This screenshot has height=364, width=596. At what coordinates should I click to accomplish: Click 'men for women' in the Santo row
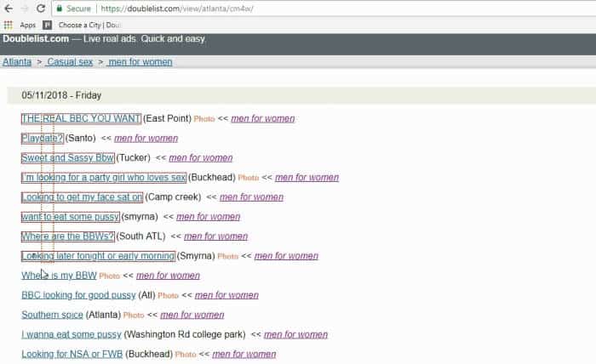coord(146,138)
